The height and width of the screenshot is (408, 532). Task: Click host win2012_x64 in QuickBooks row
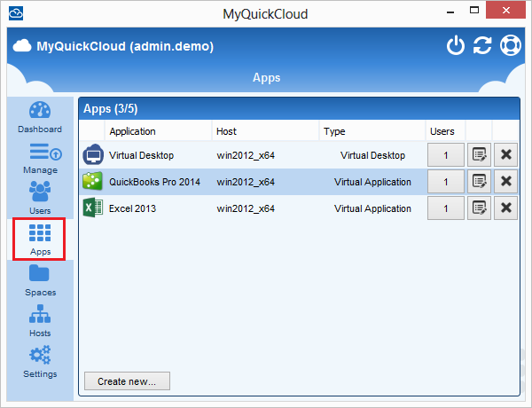[x=246, y=182]
